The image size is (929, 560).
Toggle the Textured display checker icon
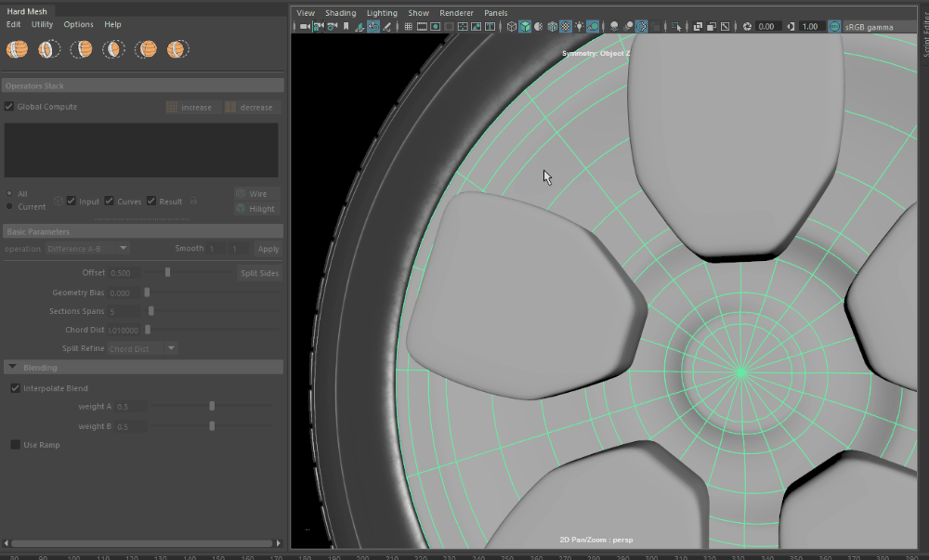coord(566,27)
